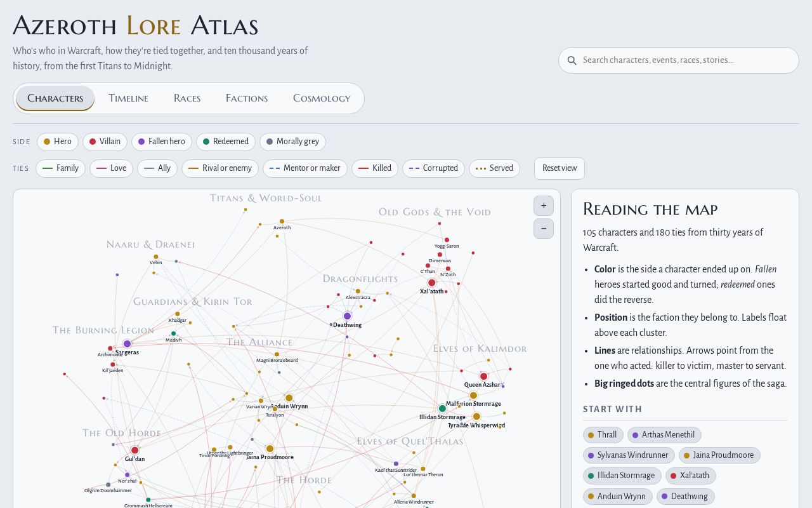This screenshot has width=812, height=508.
Task: Select the Gul'dan node in Old Horde
Action: point(134,450)
